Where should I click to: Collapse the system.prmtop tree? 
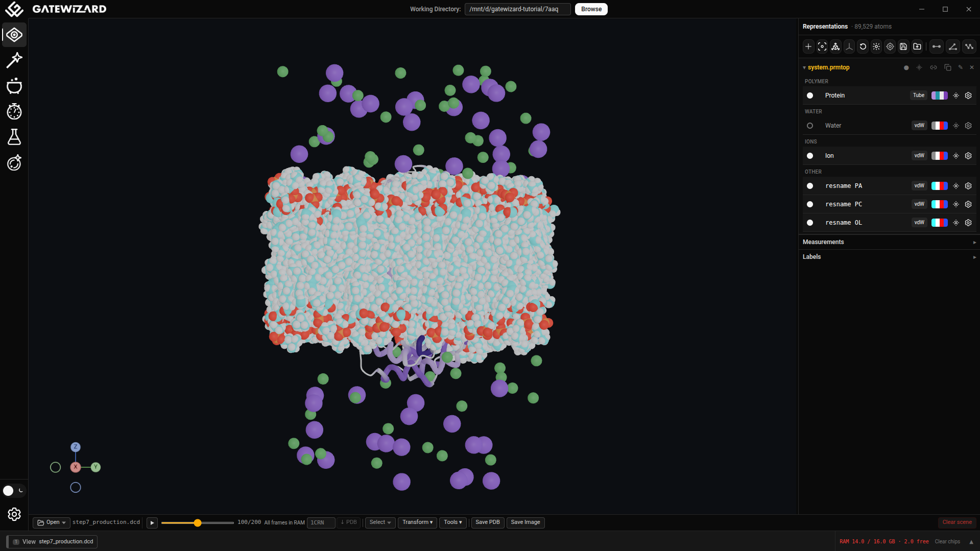[x=804, y=67]
